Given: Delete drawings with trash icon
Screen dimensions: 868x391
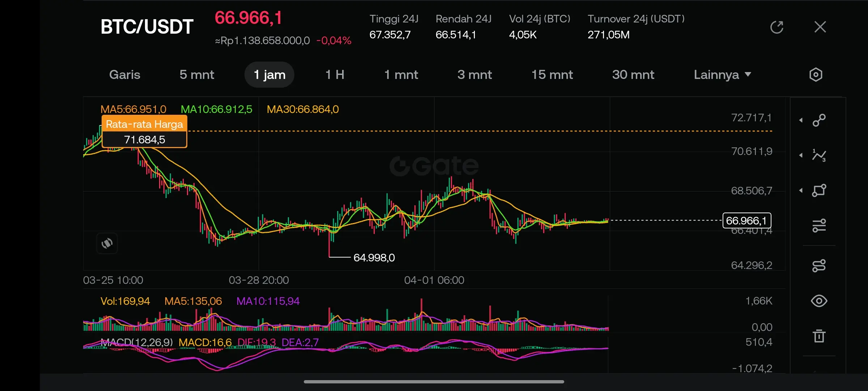Looking at the screenshot, I should coord(819,336).
